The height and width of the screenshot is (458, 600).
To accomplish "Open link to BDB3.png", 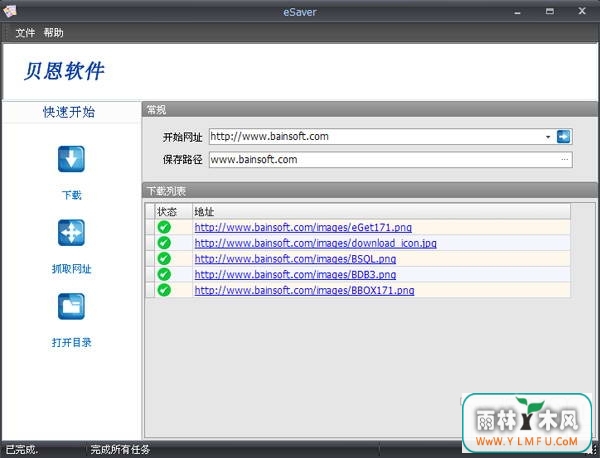I will click(x=295, y=274).
